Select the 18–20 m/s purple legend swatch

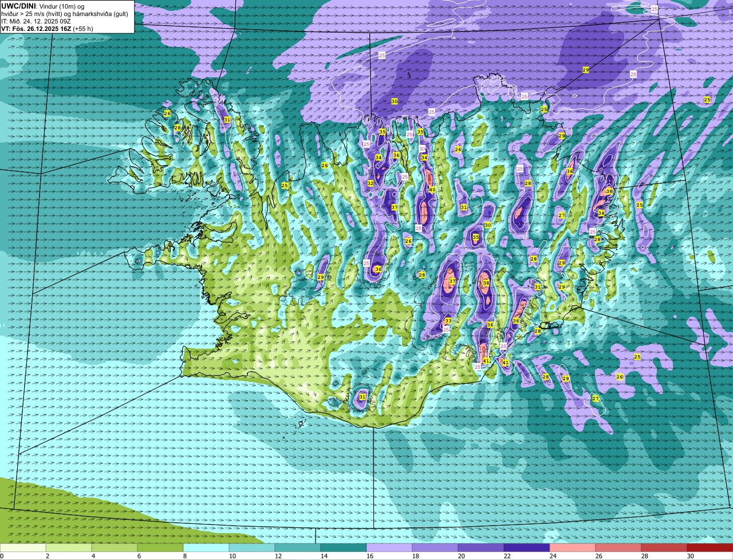435,547
